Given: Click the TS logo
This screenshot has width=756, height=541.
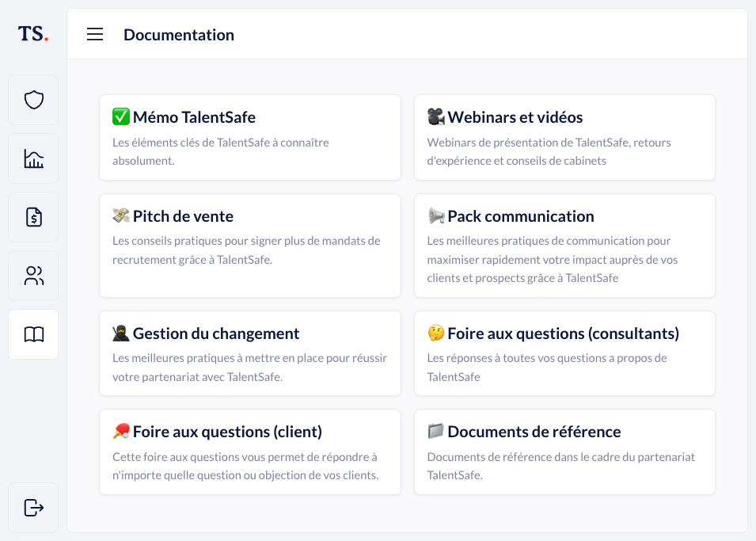Looking at the screenshot, I should (x=31, y=34).
